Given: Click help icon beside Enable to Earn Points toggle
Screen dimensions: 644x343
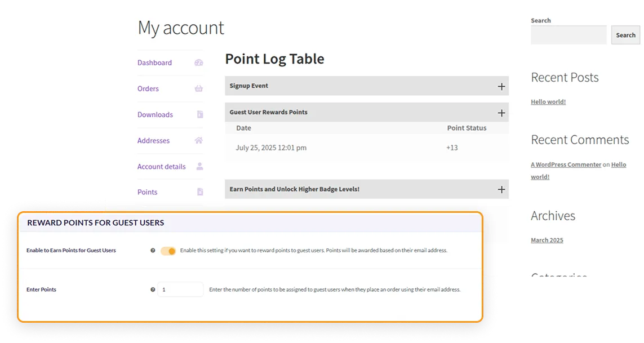Looking at the screenshot, I should (153, 250).
